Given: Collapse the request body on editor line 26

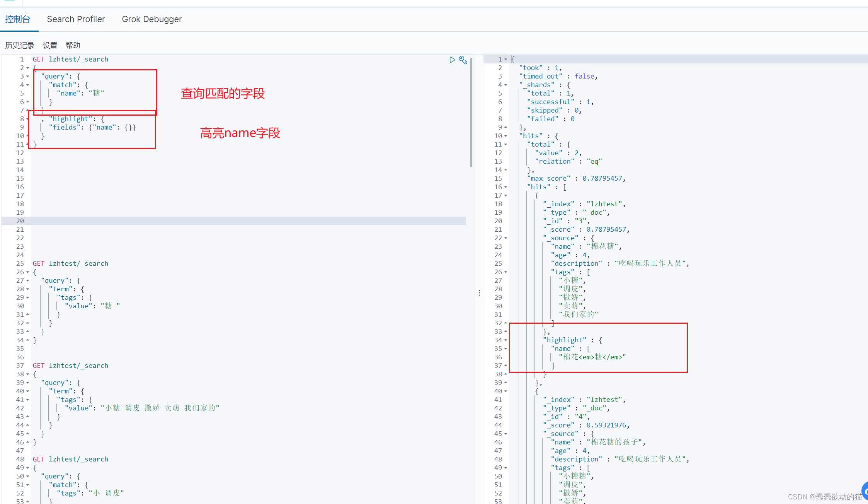Looking at the screenshot, I should (28, 272).
